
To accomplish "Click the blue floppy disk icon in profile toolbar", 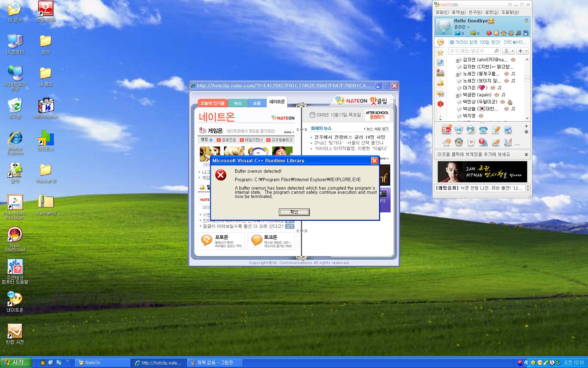I will [x=525, y=33].
